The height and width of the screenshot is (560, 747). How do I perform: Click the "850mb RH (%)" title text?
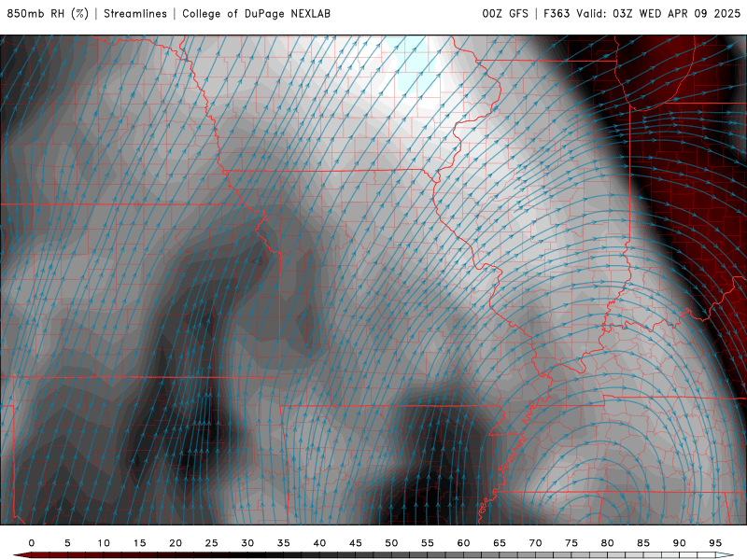click(48, 14)
